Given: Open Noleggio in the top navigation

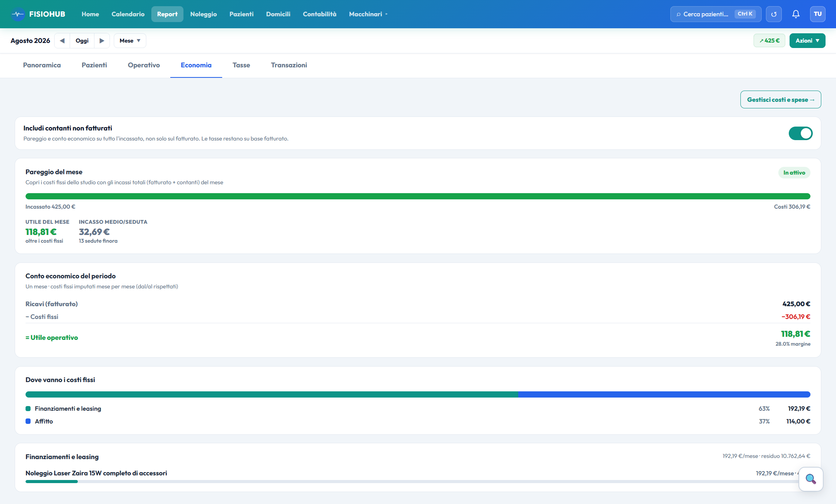Looking at the screenshot, I should (x=203, y=14).
